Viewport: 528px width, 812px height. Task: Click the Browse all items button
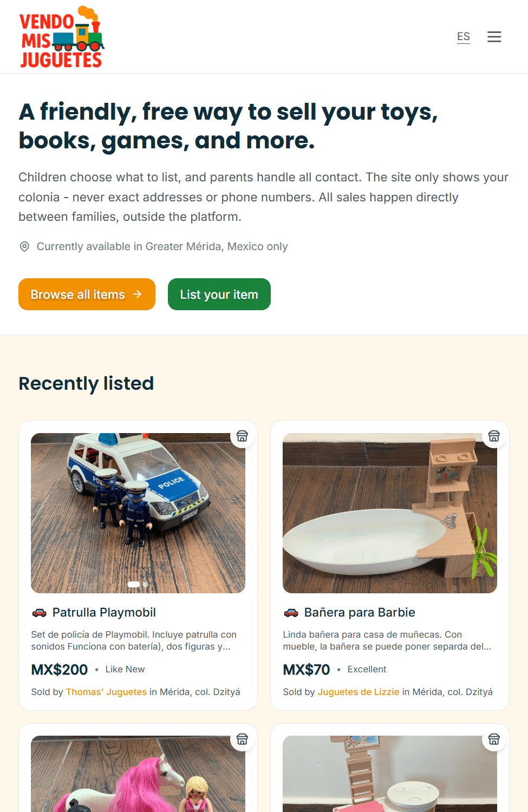(x=87, y=294)
